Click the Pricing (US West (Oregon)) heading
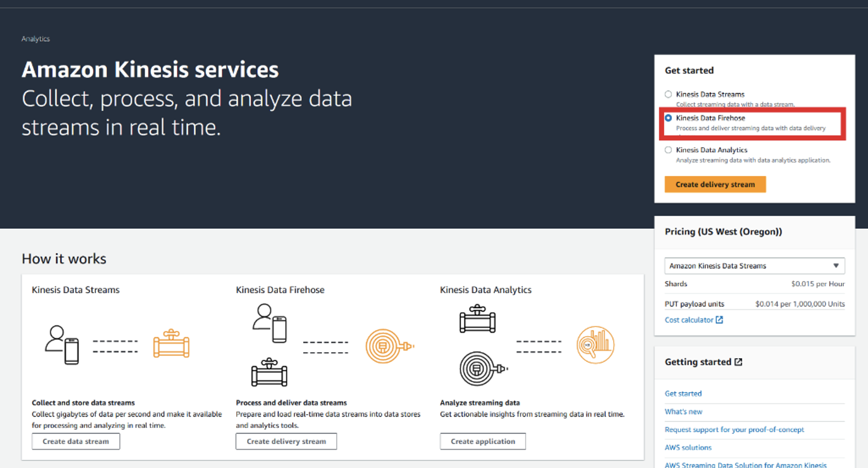The image size is (868, 468). point(724,231)
